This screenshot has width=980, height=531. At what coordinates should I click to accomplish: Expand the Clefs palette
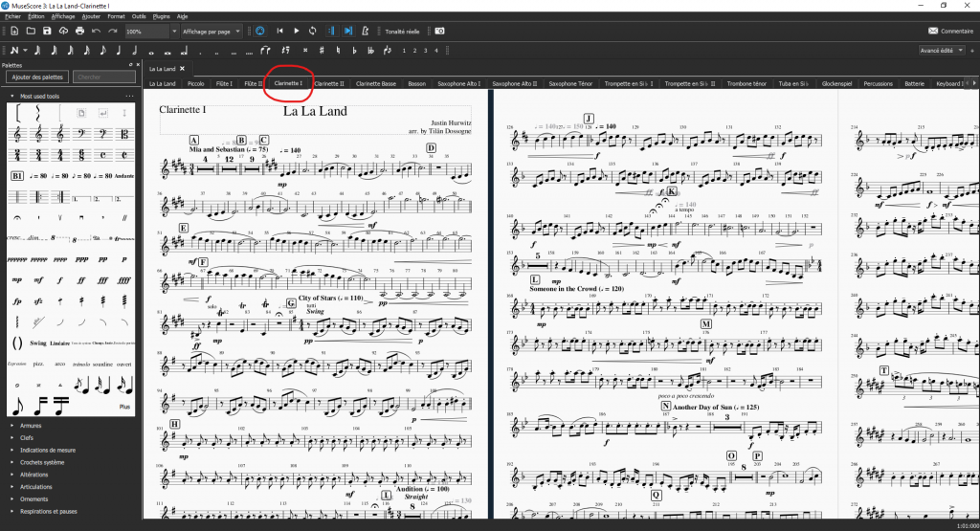(11, 438)
